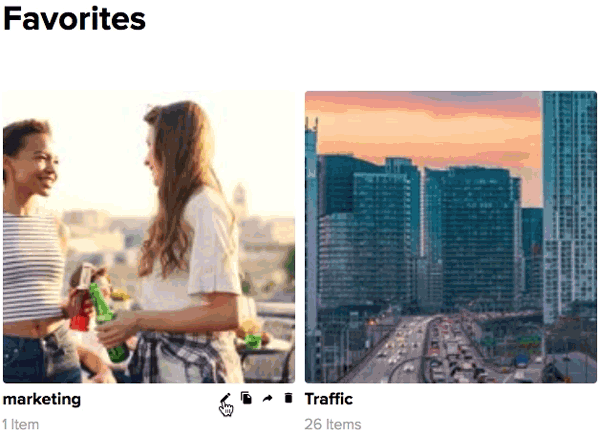The height and width of the screenshot is (436, 600).
Task: Click the item count under Traffic
Action: [333, 425]
